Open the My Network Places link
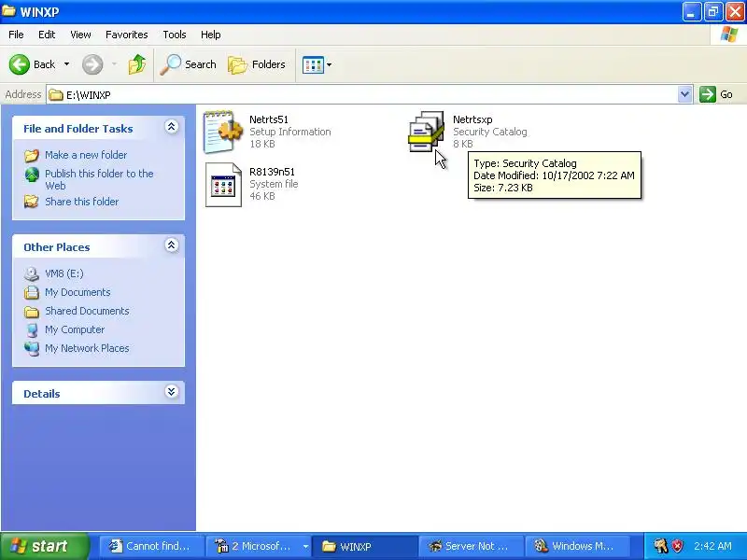 pos(87,348)
